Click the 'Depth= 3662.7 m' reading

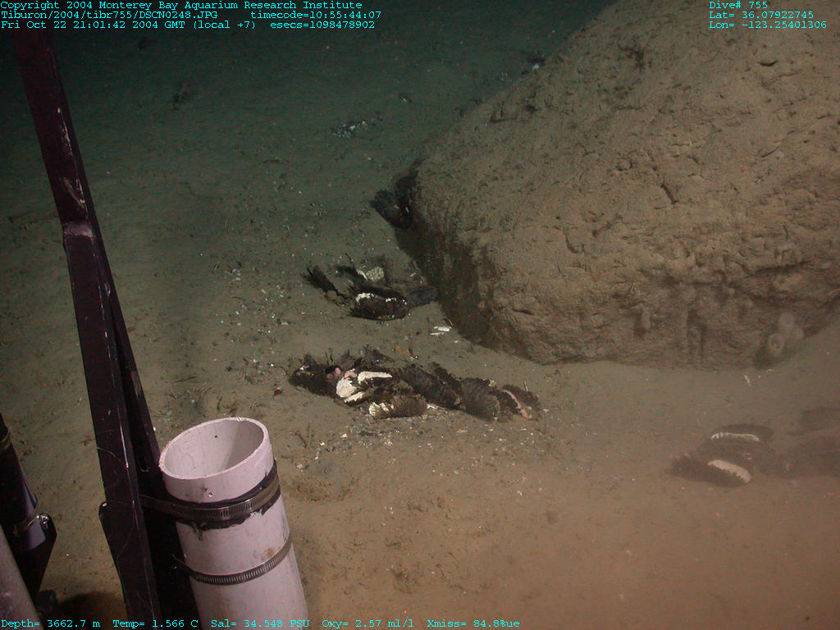(x=50, y=623)
